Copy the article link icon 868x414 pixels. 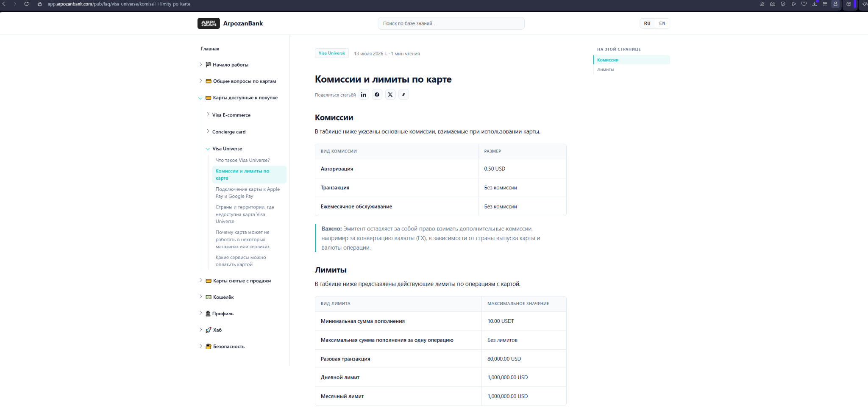coord(403,94)
